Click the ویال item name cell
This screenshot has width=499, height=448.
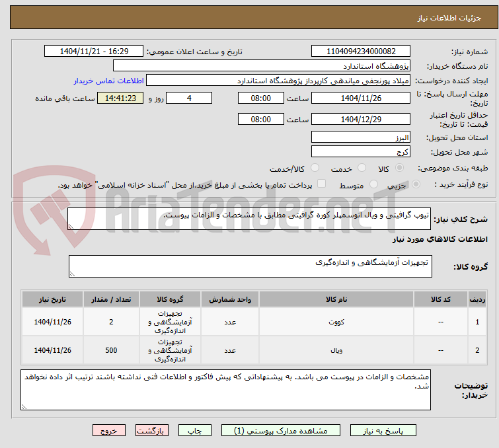pyautogui.click(x=336, y=350)
